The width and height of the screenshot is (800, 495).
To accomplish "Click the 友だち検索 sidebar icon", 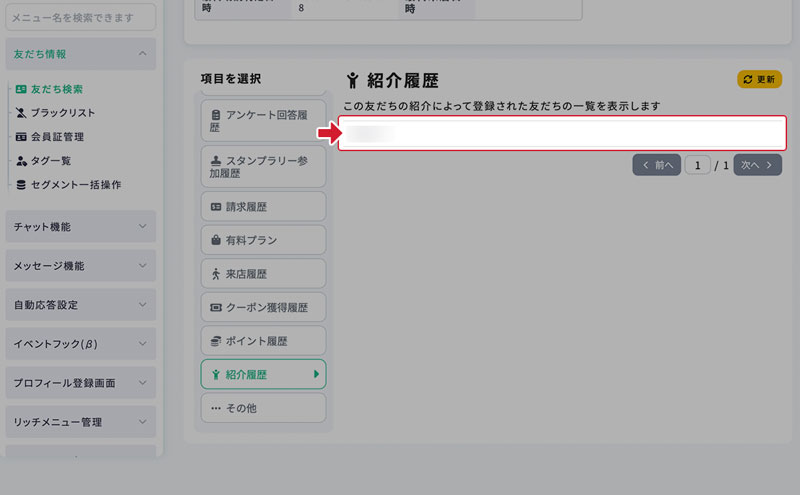I will click(x=21, y=89).
